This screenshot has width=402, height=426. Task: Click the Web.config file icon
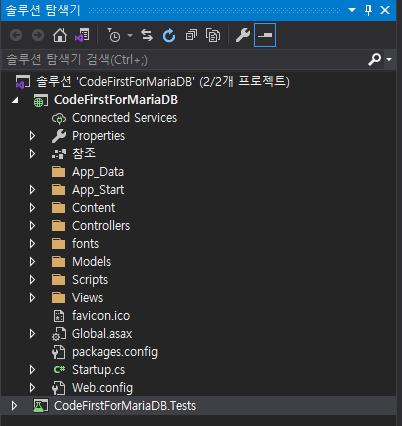pyautogui.click(x=58, y=388)
